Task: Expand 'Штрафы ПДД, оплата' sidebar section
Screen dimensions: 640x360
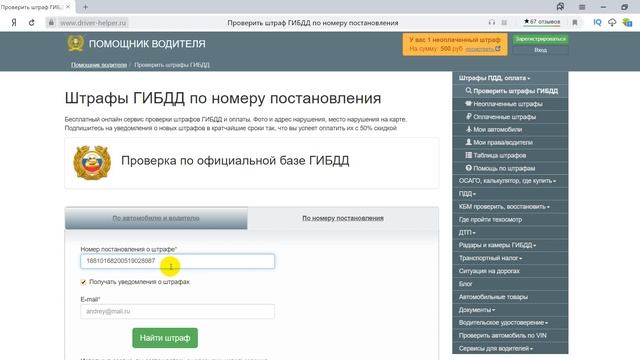Action: coord(510,78)
